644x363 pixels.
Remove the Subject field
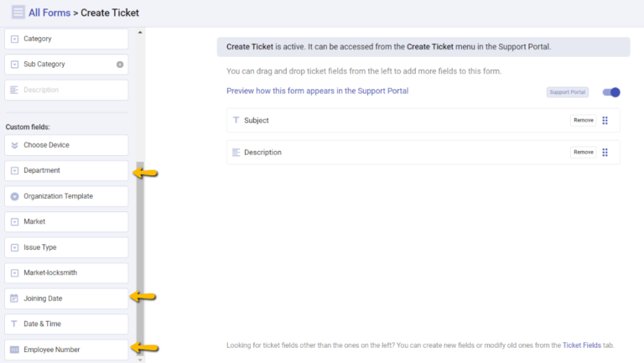(584, 121)
